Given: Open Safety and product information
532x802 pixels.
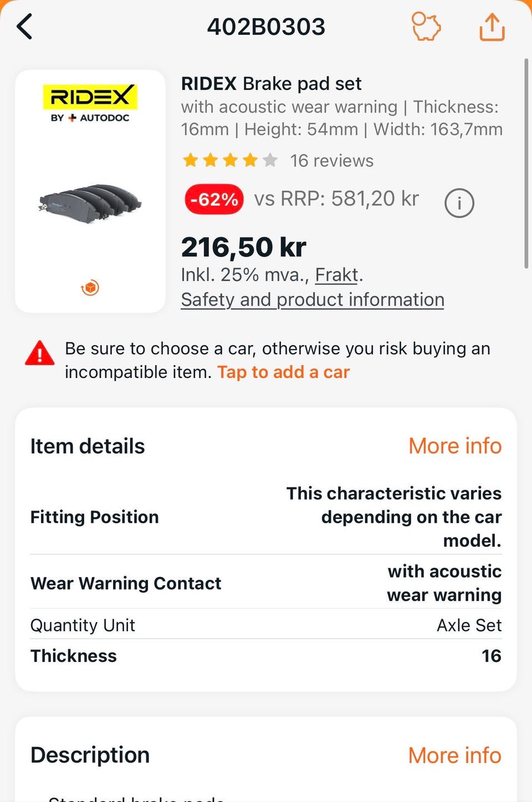Looking at the screenshot, I should (x=313, y=300).
